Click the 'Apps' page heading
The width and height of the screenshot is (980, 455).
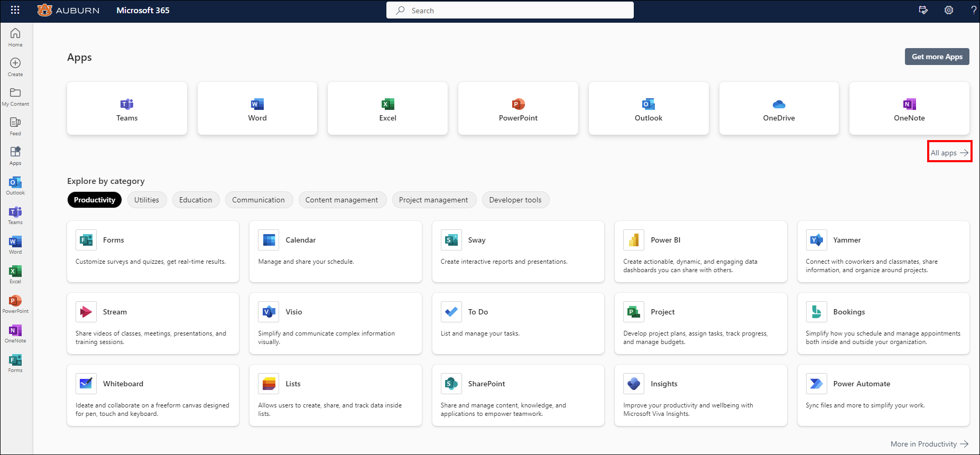pos(79,57)
